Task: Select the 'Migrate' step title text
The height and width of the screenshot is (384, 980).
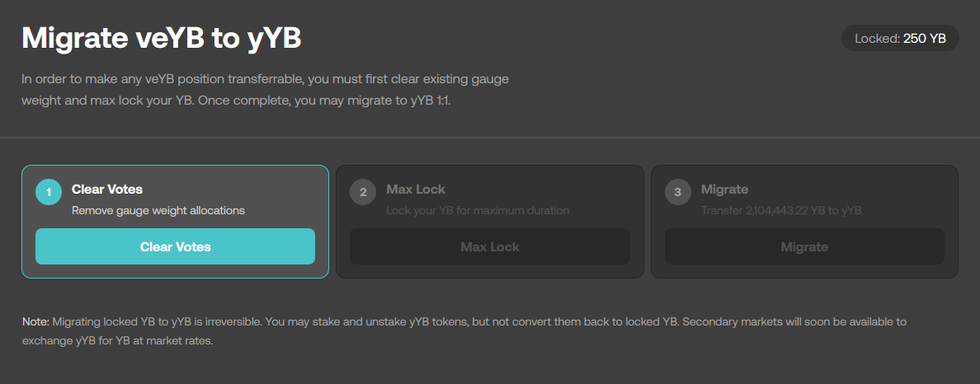Action: (x=724, y=190)
